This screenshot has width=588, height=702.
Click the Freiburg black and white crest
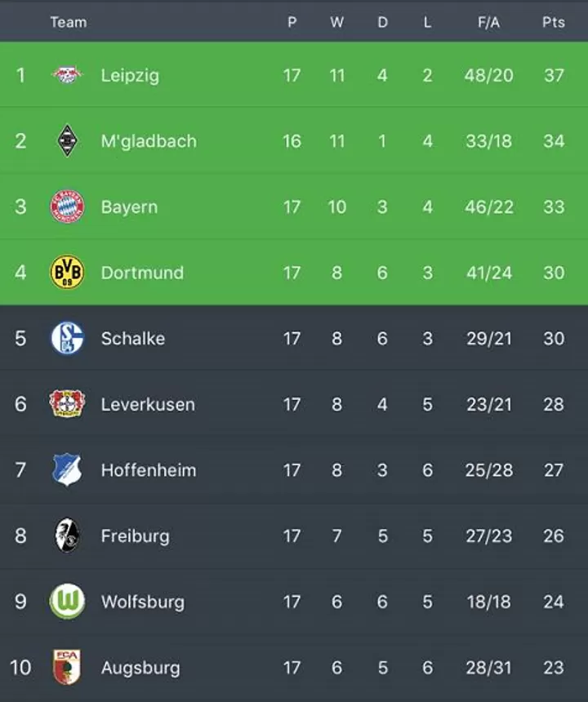tap(67, 535)
